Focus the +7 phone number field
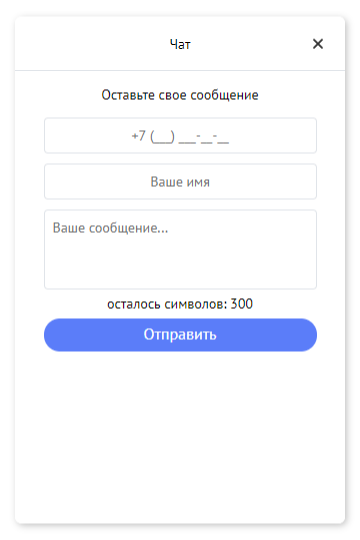This screenshot has height=540, width=360. pyautogui.click(x=180, y=135)
